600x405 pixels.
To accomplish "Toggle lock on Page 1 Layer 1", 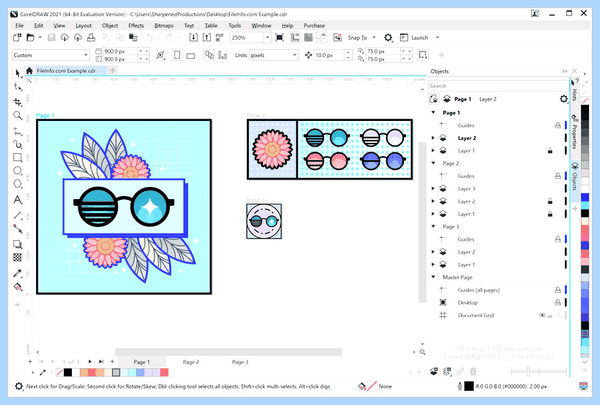I will 550,151.
